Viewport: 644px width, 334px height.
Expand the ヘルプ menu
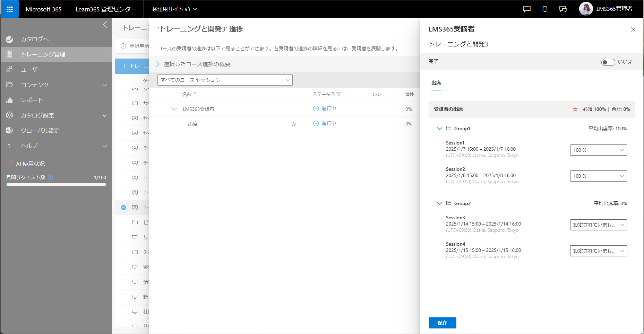pyautogui.click(x=105, y=146)
